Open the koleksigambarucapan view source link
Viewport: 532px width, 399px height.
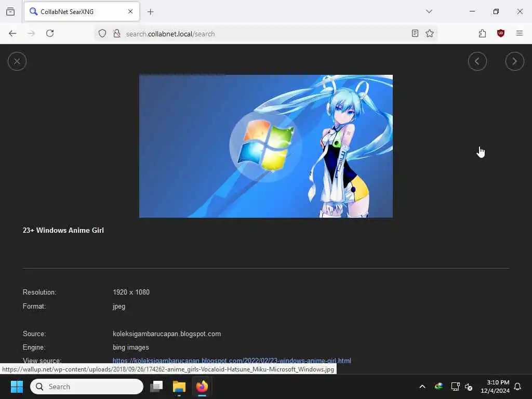(232, 361)
